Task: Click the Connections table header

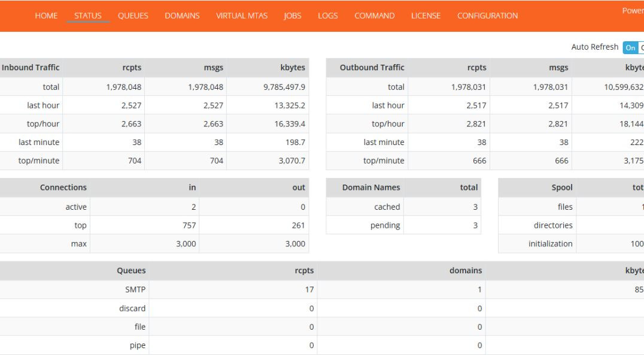Action: (63, 188)
